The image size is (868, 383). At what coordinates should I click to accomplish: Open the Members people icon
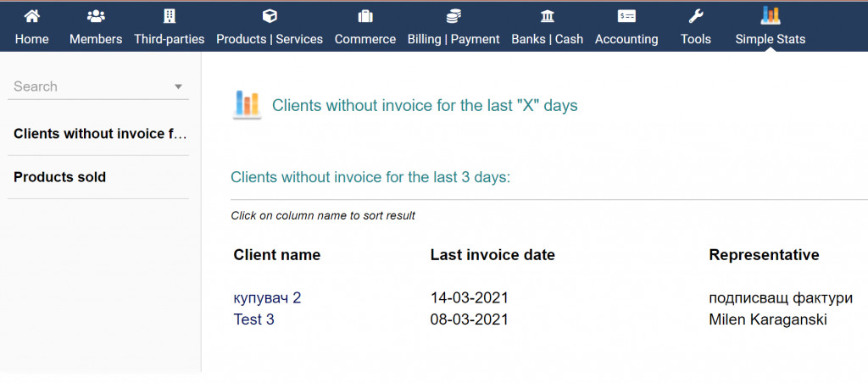tap(96, 16)
